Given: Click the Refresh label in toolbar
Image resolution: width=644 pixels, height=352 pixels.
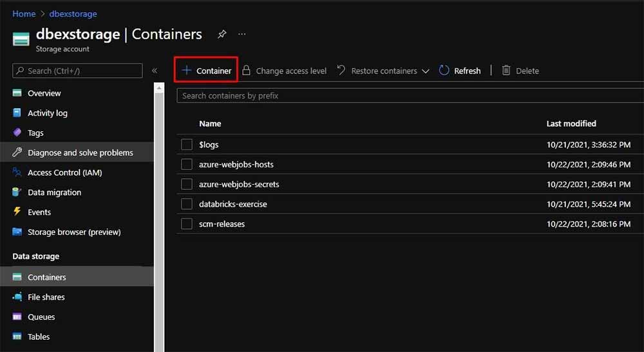Looking at the screenshot, I should click(467, 71).
